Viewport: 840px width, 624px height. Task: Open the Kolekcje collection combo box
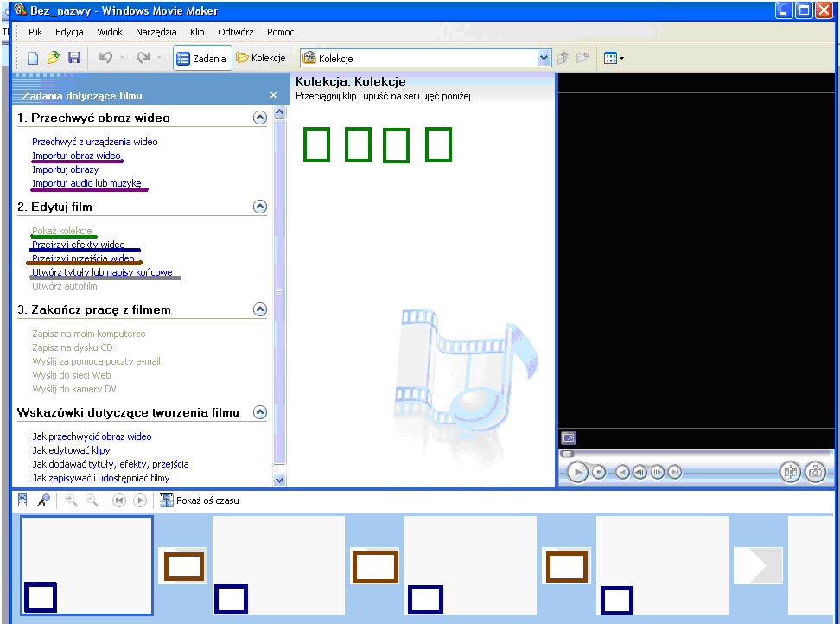[426, 59]
